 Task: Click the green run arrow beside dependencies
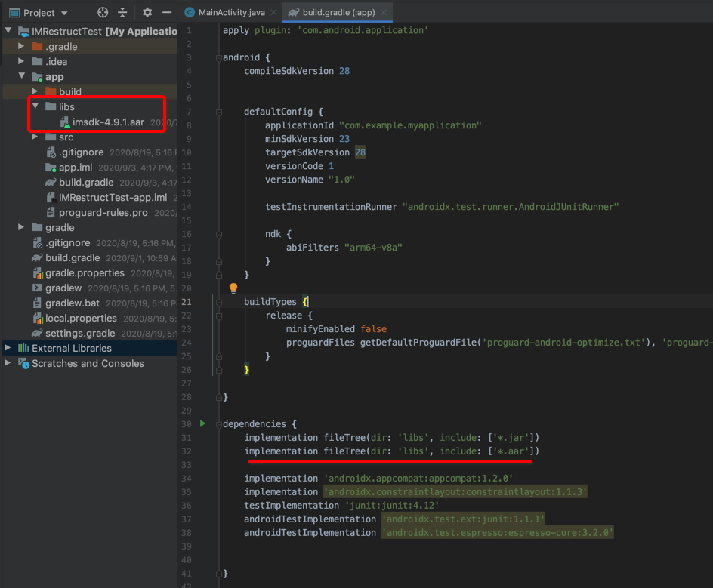[202, 423]
